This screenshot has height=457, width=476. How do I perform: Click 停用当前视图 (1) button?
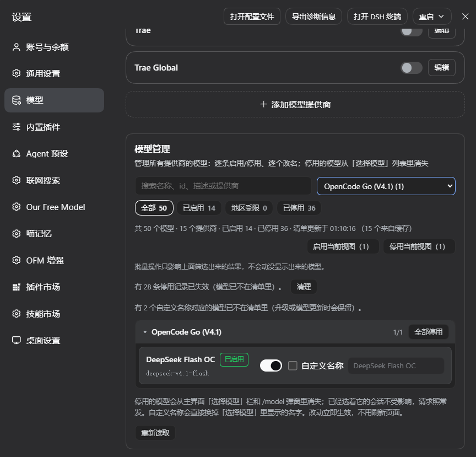coord(419,246)
